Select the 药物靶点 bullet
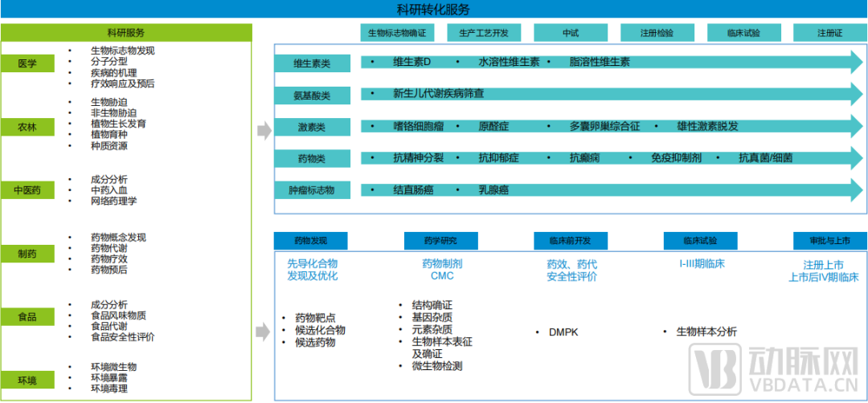Screen dimensions: 868x403 [315, 318]
